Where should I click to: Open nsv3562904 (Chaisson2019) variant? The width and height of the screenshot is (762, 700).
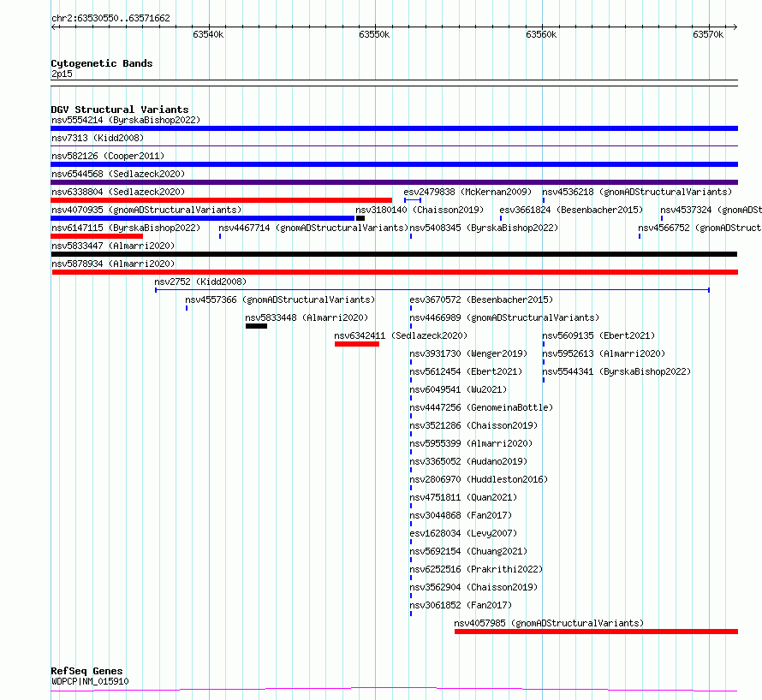click(473, 587)
